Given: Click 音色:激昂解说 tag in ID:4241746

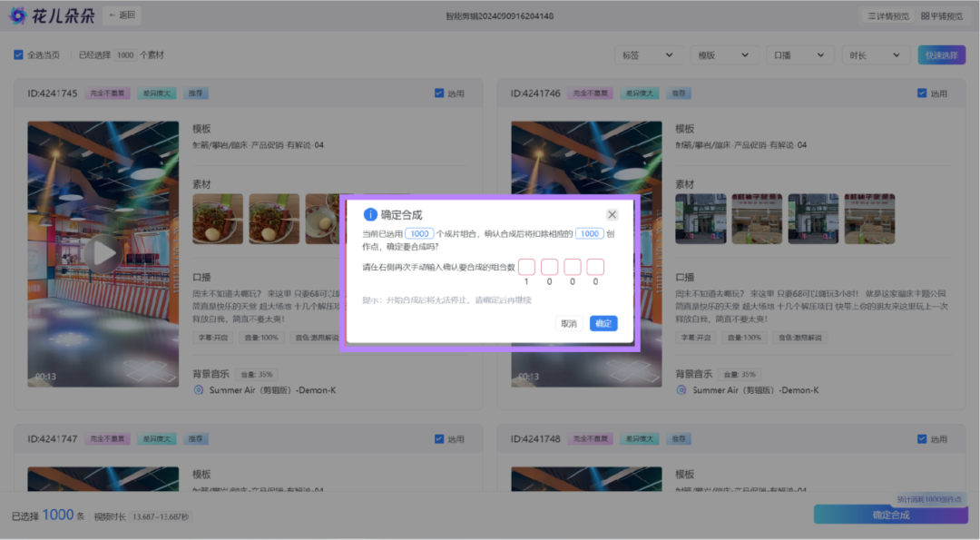Looking at the screenshot, I should [800, 338].
